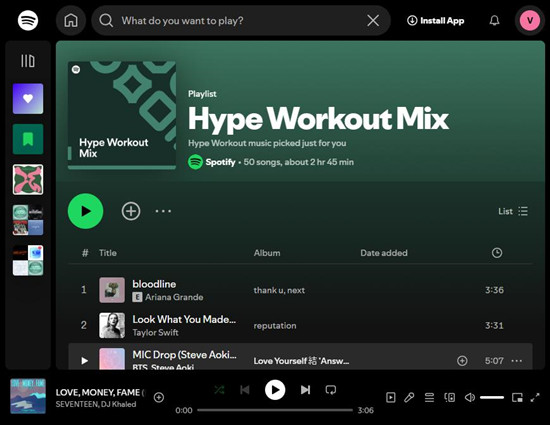The width and height of the screenshot is (550, 425).
Task: Open artist Taylor Swift
Action: click(155, 332)
